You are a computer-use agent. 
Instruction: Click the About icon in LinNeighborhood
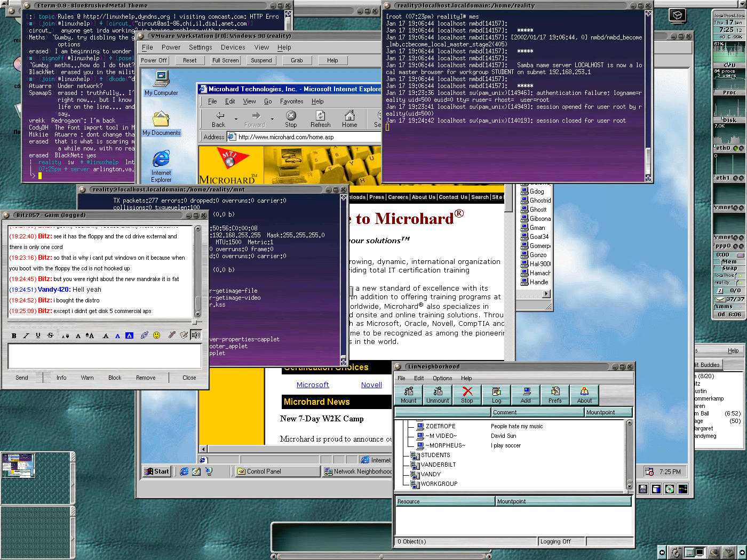pos(584,395)
